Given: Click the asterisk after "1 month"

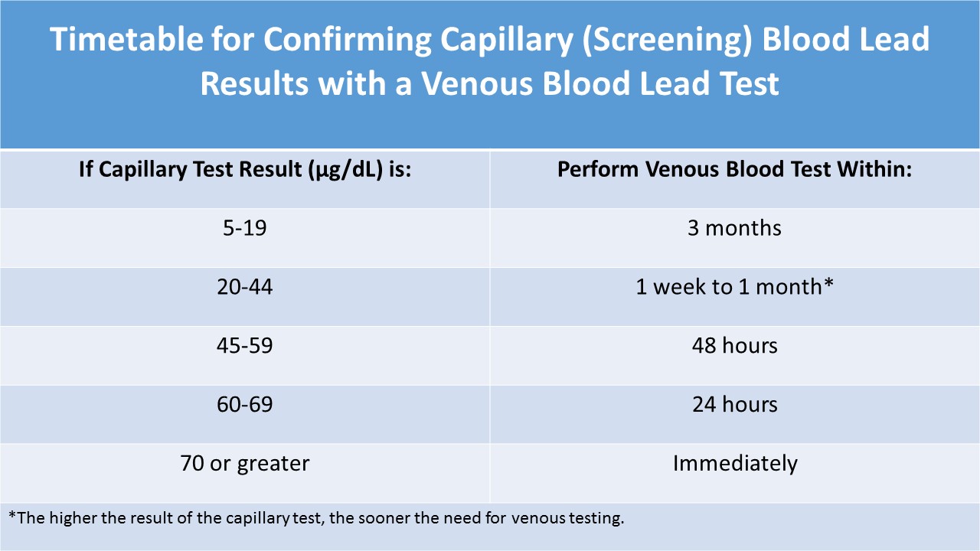Looking at the screenshot, I should point(828,285).
